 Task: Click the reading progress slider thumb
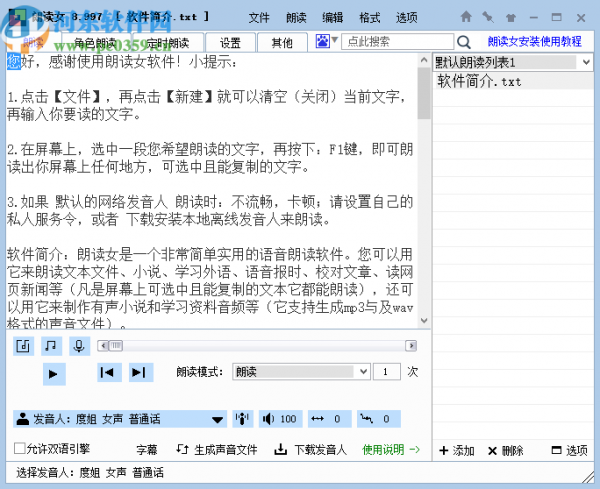[x=116, y=346]
